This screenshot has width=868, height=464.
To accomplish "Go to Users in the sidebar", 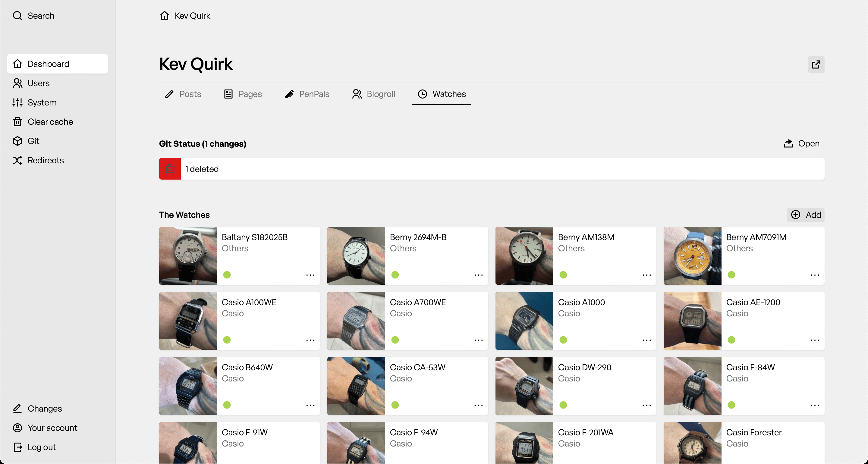I will click(58, 83).
